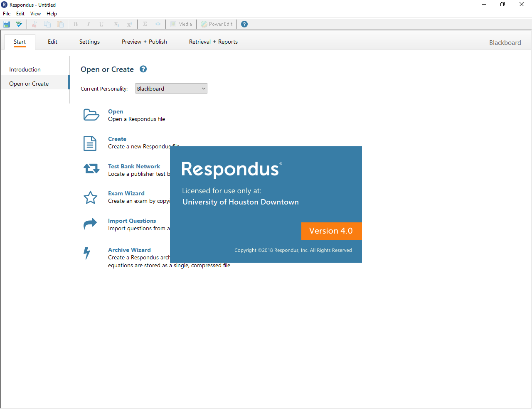Click the Save icon in toolbar
532x409 pixels.
tap(6, 24)
